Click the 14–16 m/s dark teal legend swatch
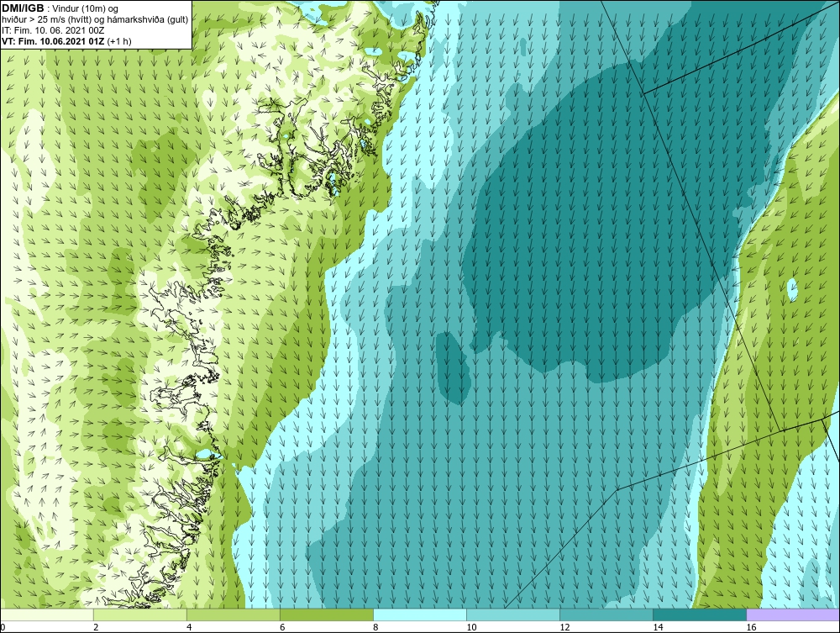The width and height of the screenshot is (840, 633). [700, 615]
